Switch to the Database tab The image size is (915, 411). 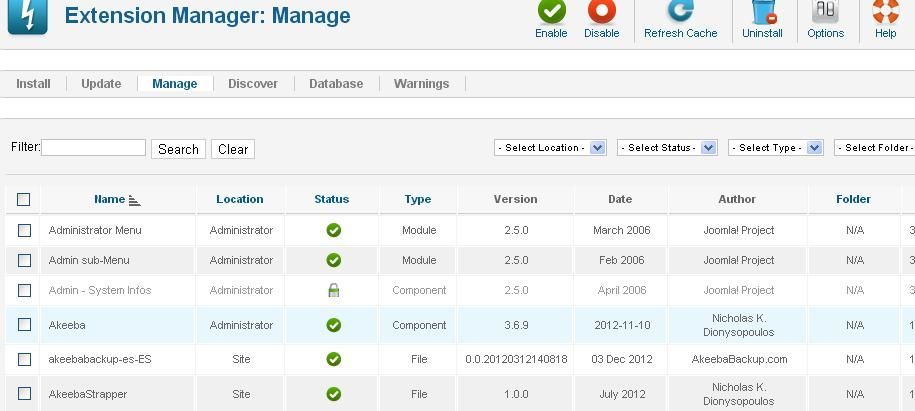pos(336,83)
